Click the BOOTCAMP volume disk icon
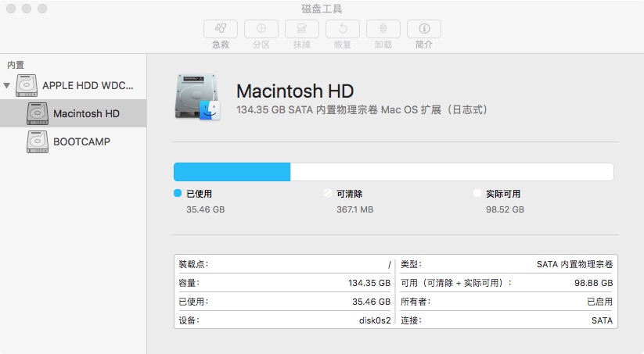The width and height of the screenshot is (644, 354). tap(38, 141)
